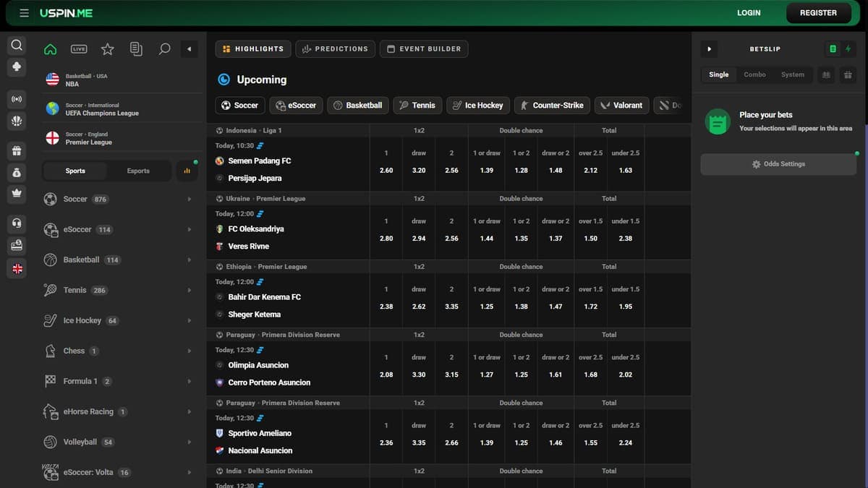Image resolution: width=868 pixels, height=488 pixels.
Task: Change language via the UK flag icon
Action: click(17, 268)
